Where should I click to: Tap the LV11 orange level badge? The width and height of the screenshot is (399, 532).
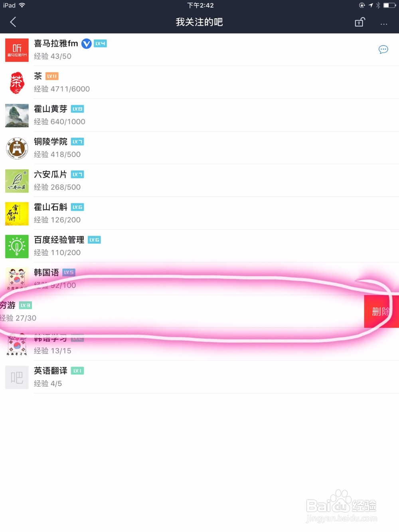pyautogui.click(x=52, y=76)
